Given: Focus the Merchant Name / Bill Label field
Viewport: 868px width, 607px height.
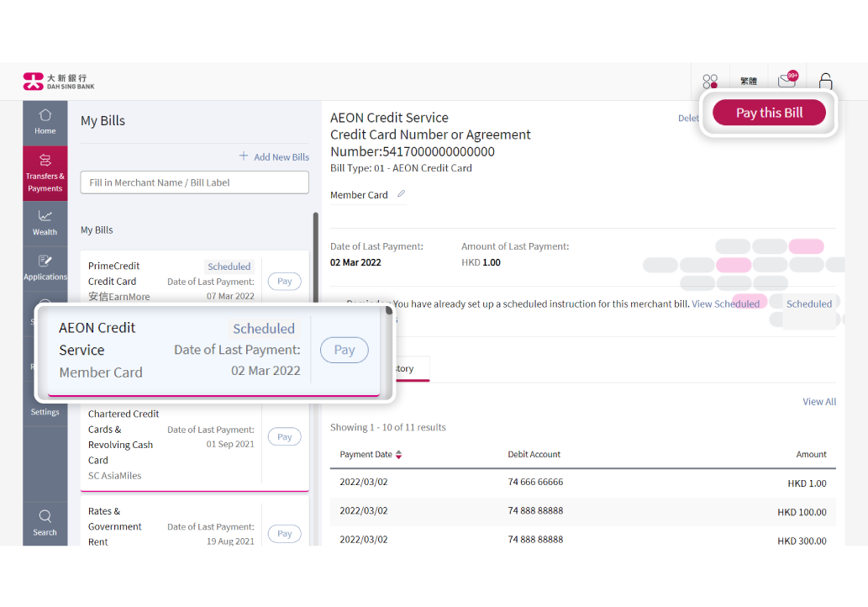Looking at the screenshot, I should pyautogui.click(x=194, y=182).
